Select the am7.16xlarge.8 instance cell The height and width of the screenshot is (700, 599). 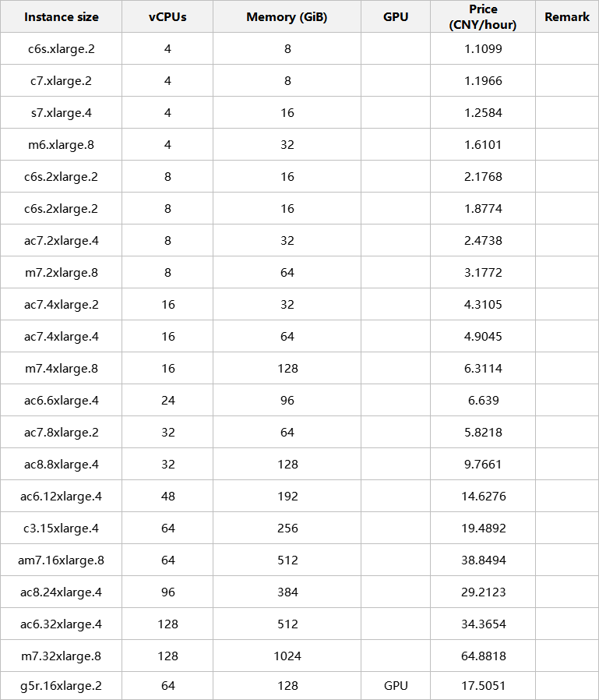pyautogui.click(x=61, y=560)
